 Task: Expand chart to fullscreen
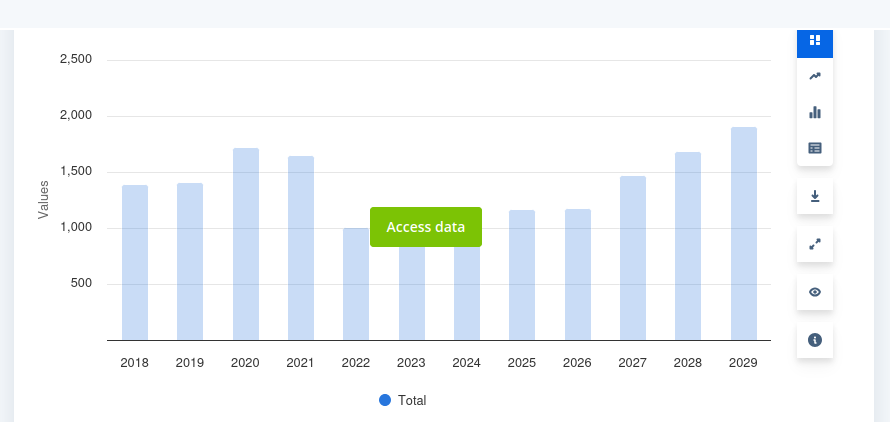coord(815,244)
